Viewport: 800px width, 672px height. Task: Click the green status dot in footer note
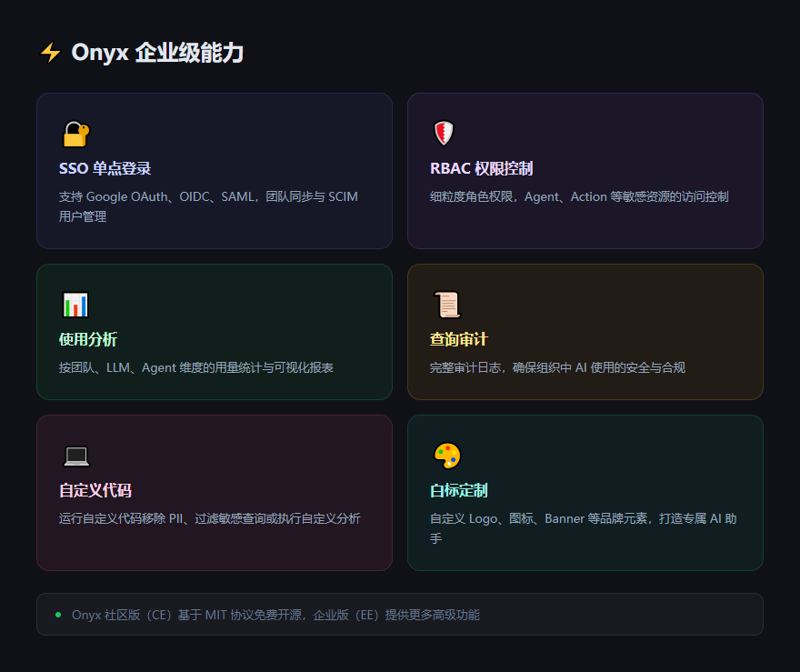pos(58,615)
